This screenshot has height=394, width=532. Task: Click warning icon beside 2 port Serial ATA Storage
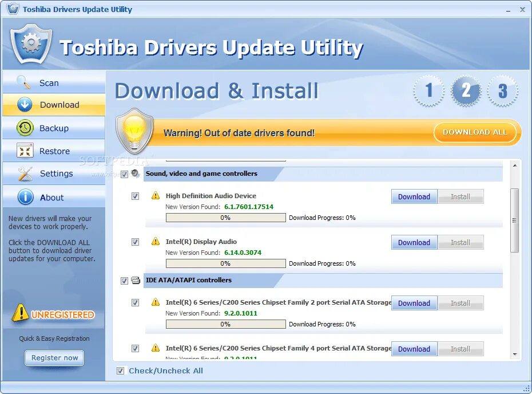(x=156, y=302)
